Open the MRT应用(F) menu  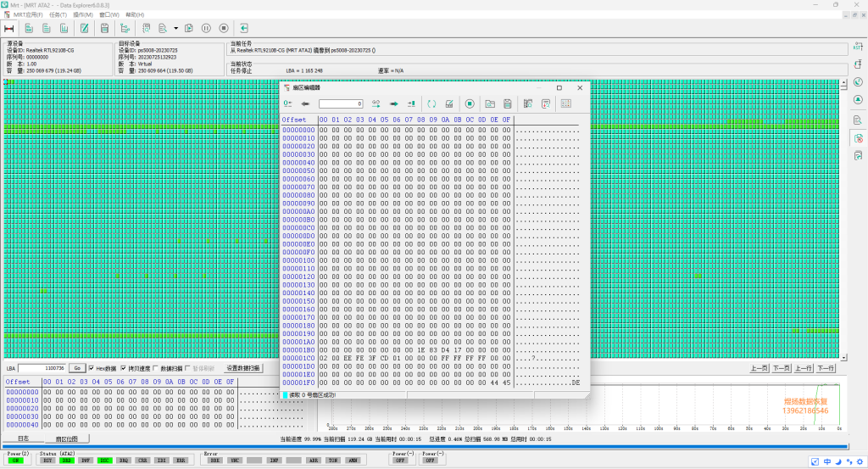pyautogui.click(x=28, y=15)
